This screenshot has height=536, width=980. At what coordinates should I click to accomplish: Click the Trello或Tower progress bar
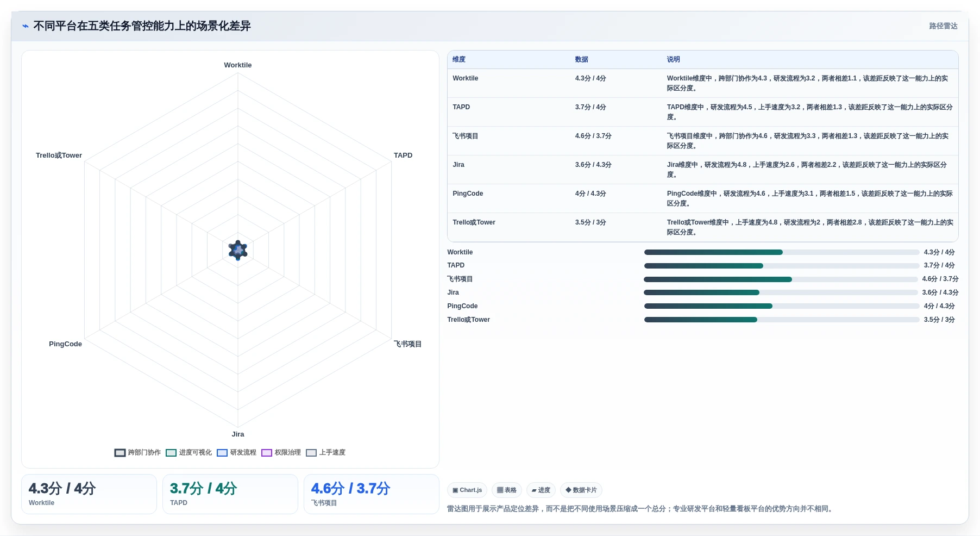pyautogui.click(x=782, y=320)
